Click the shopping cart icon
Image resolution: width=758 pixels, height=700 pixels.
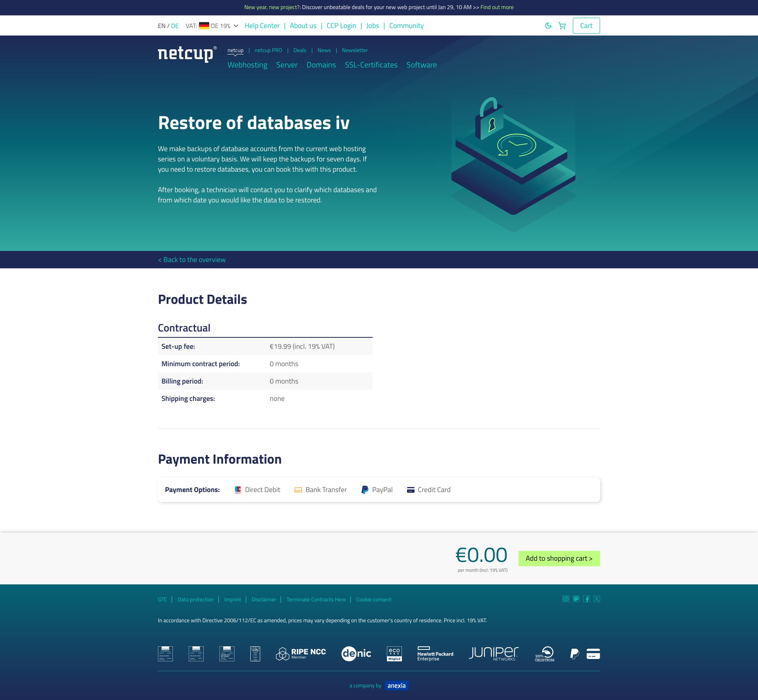click(562, 26)
